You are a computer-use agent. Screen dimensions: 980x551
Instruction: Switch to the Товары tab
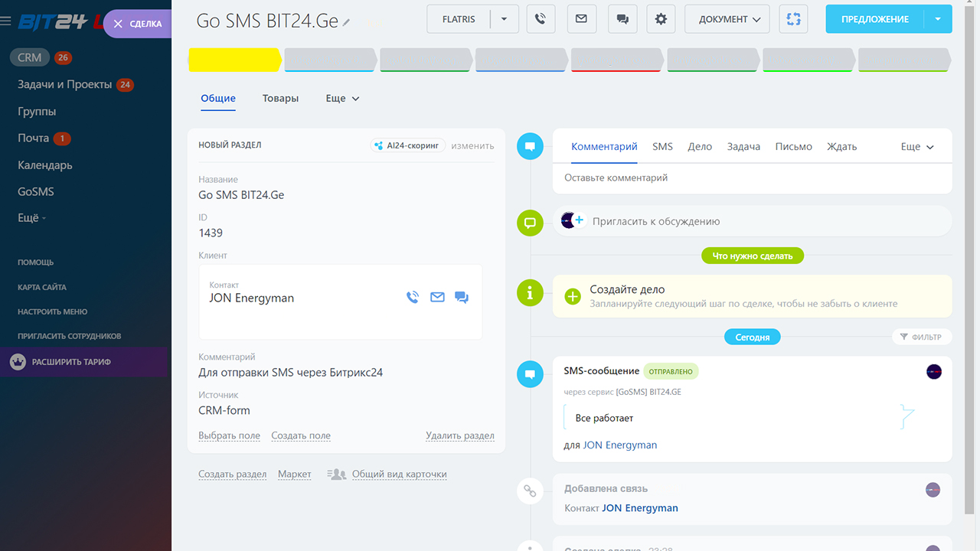tap(280, 99)
